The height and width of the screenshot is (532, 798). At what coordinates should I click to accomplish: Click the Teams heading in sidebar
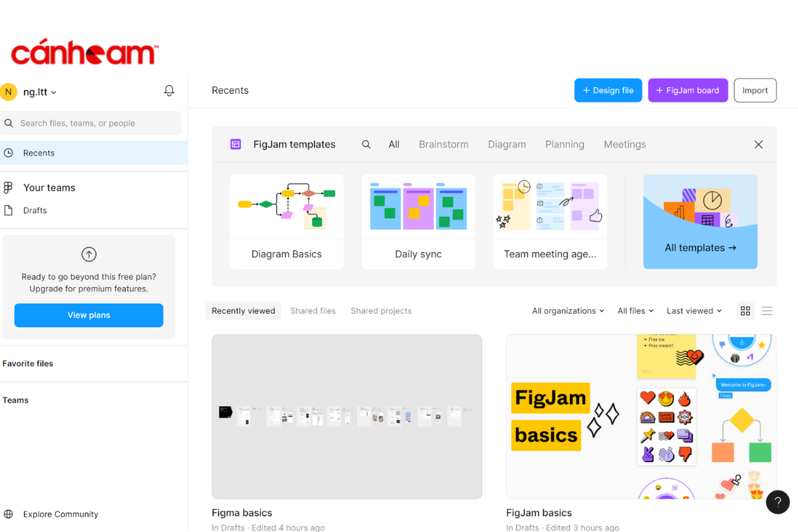coord(15,400)
